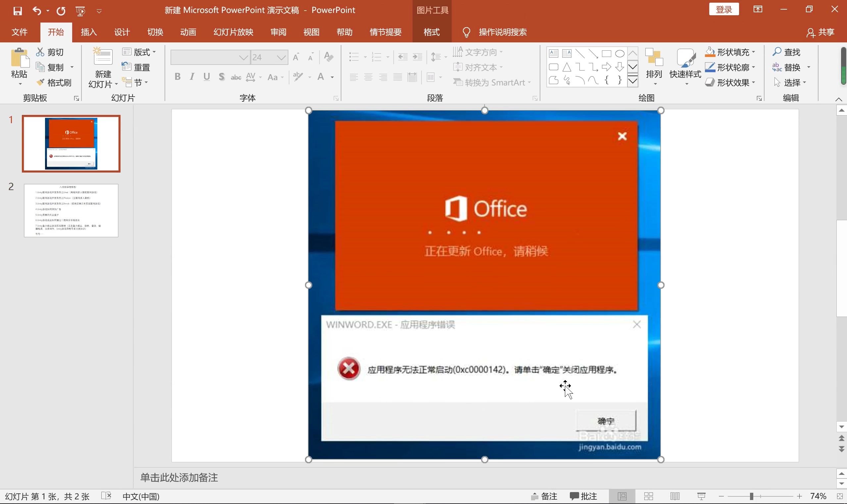This screenshot has height=504, width=847.
Task: Open 形状效果 shape effects
Action: [x=730, y=82]
